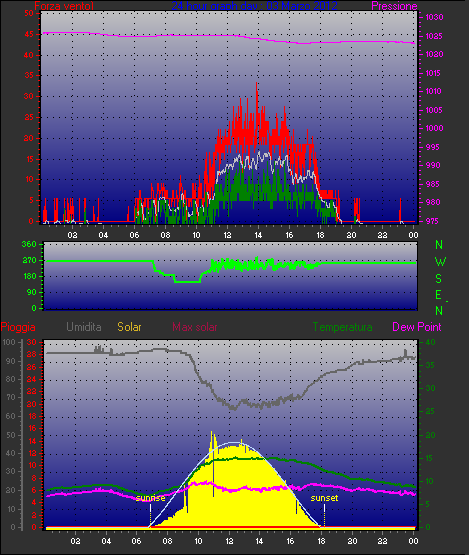Viewport: 469px width, 555px height.
Task: Click the E compass label beside direction graph
Action: (439, 295)
